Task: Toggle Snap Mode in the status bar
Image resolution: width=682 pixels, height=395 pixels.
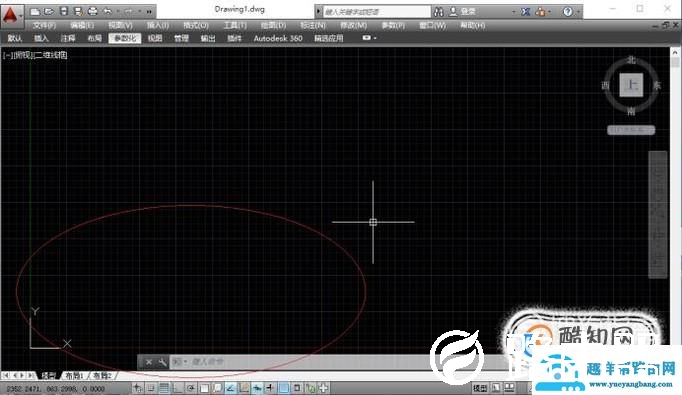Action: [151, 388]
